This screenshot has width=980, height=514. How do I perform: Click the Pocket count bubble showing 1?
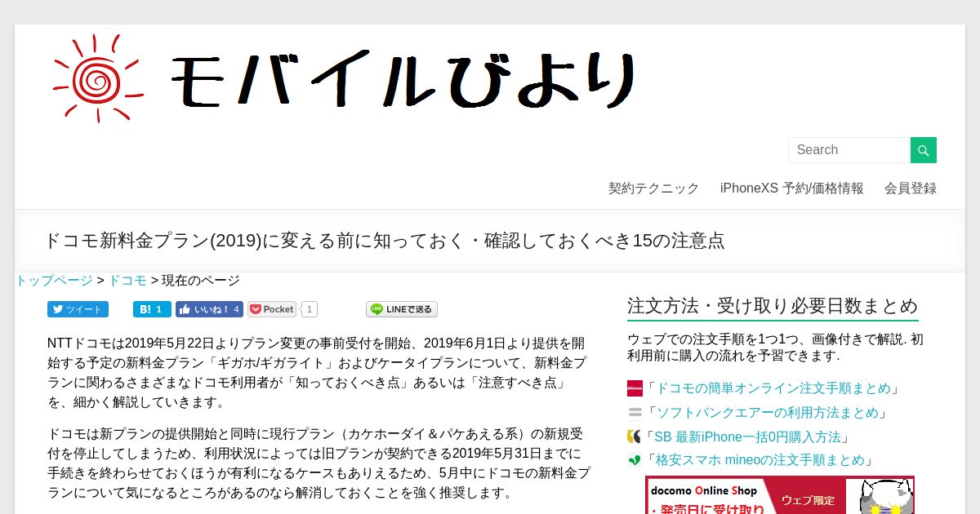pos(310,309)
